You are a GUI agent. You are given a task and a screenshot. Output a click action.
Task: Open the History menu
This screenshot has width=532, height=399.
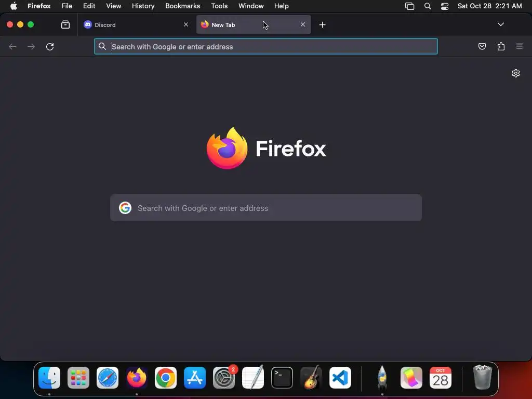(143, 6)
